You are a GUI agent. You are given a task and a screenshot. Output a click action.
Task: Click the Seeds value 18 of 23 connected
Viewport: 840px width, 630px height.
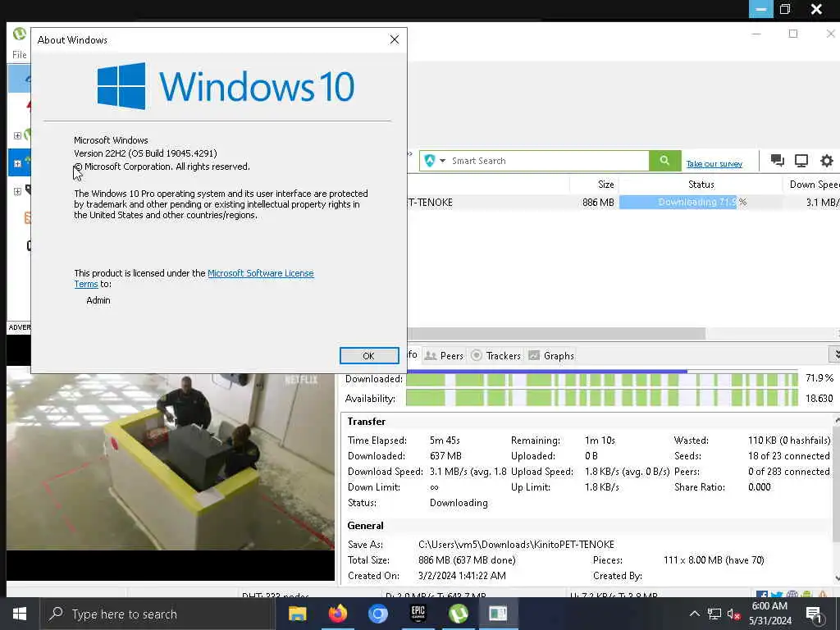pyautogui.click(x=788, y=456)
